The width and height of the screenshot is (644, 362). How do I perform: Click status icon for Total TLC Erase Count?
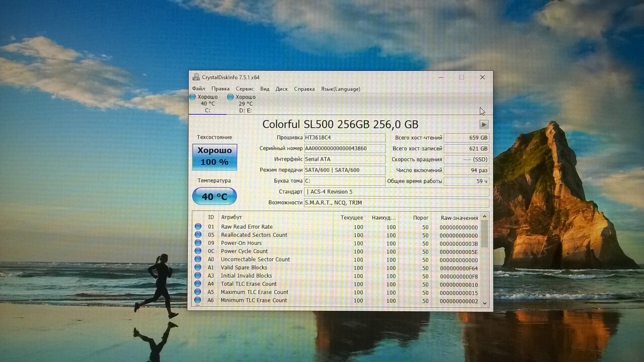tap(198, 284)
